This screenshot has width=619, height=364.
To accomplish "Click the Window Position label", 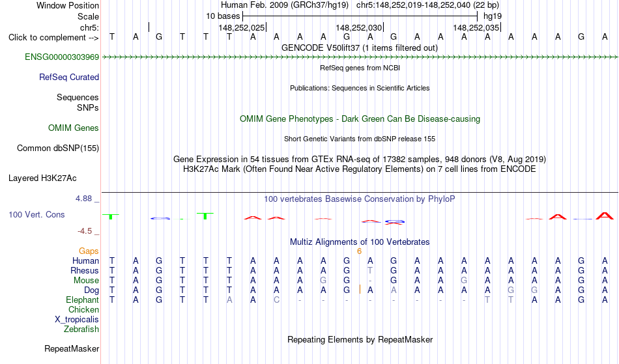I will pos(68,5).
